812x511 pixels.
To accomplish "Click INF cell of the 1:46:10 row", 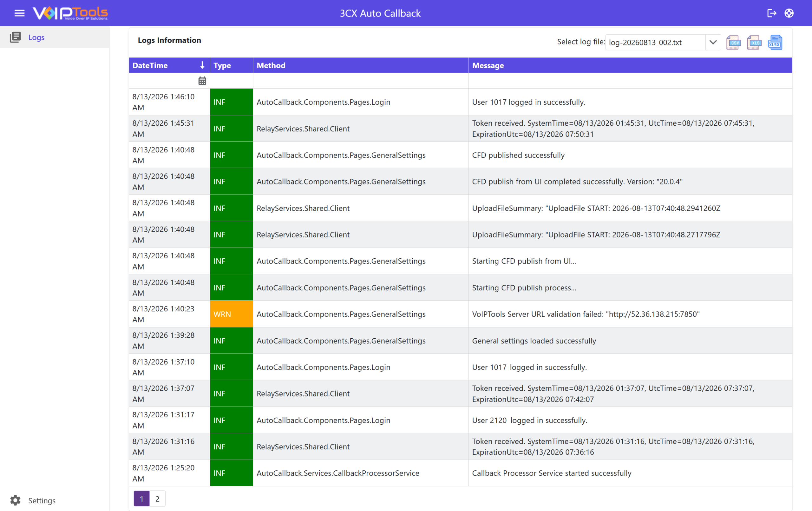I will pos(231,102).
